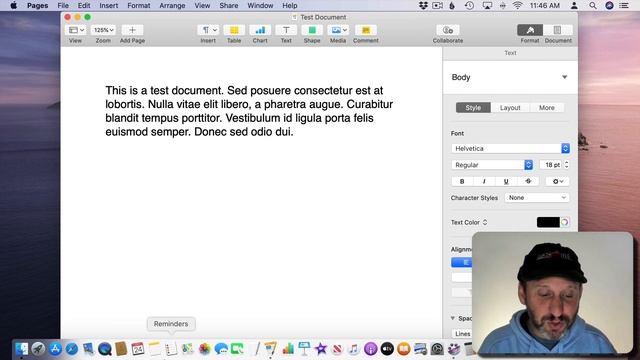Open the Format menu in menu bar
This screenshot has height=360, width=640.
139,5
